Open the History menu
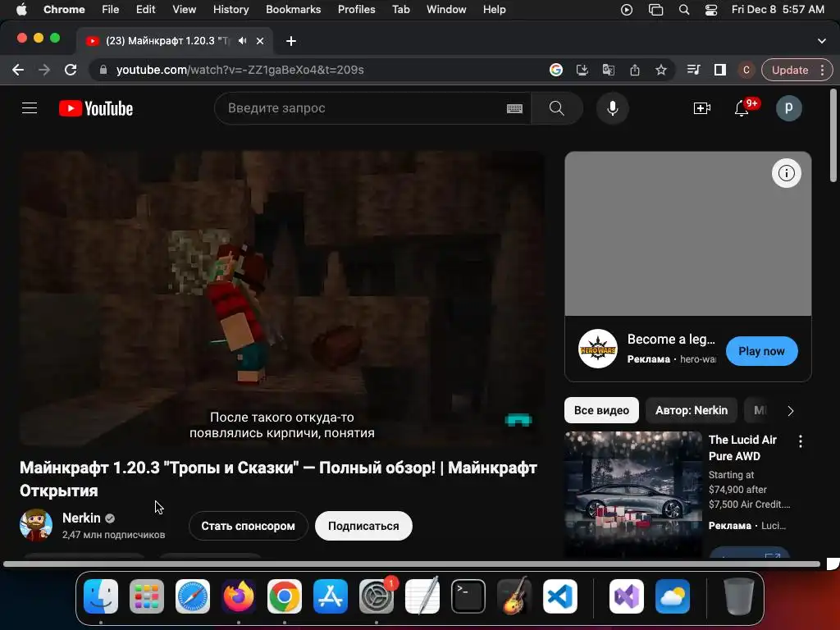The image size is (840, 630). [x=231, y=9]
